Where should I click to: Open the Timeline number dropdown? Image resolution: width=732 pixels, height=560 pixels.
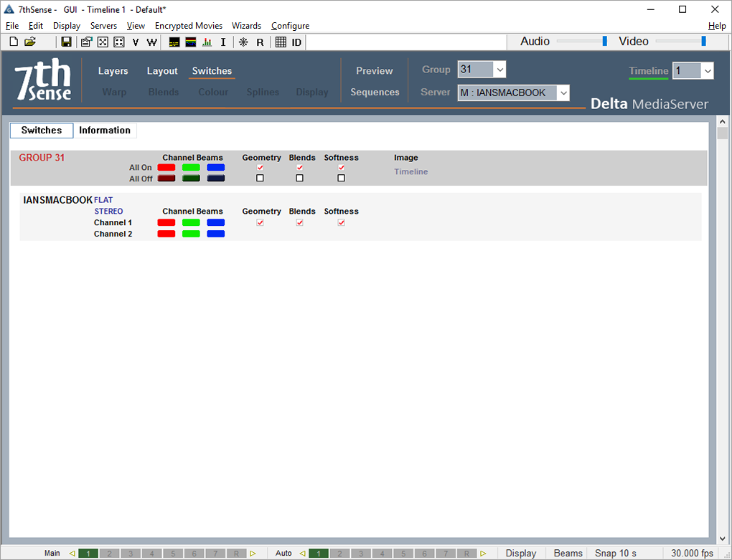click(x=693, y=71)
